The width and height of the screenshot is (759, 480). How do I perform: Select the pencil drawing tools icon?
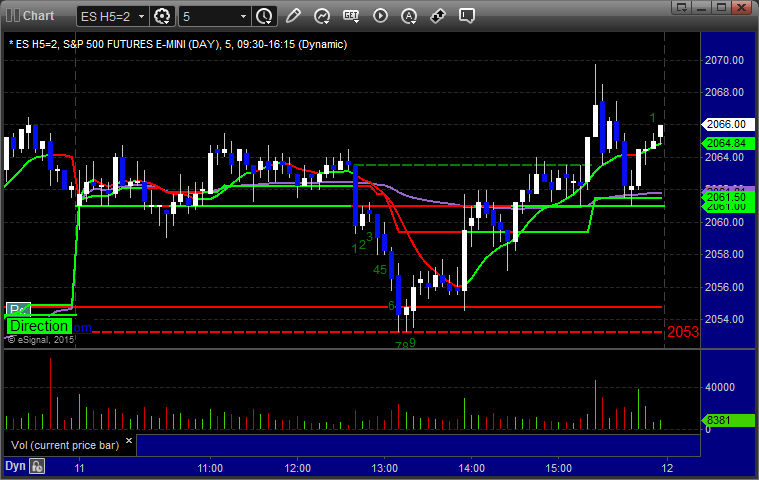tap(293, 16)
